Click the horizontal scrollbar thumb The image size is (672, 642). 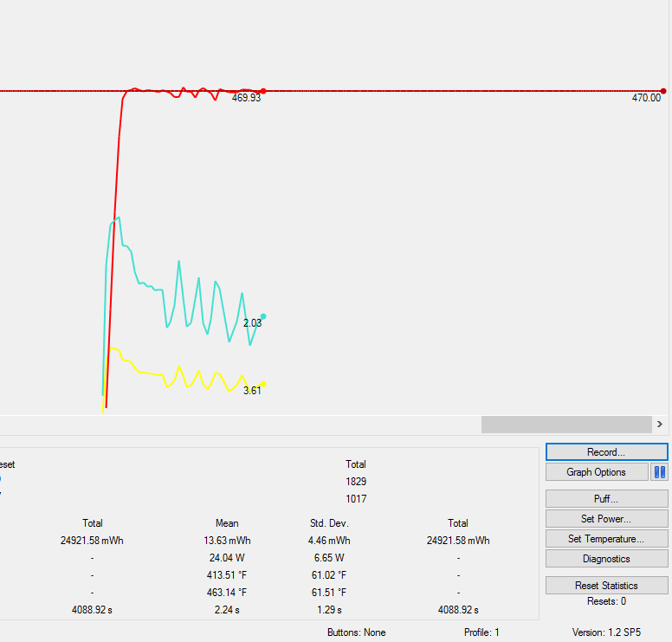(565, 425)
